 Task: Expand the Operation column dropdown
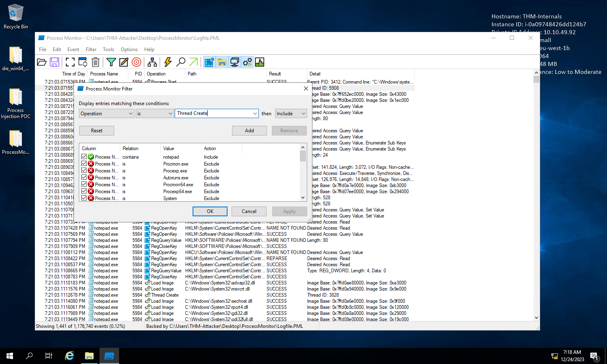[131, 114]
